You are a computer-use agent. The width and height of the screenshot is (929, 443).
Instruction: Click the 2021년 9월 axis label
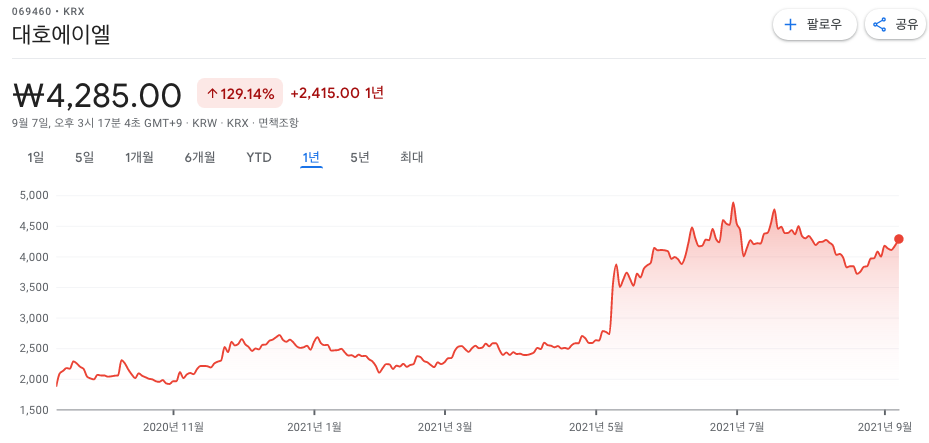click(x=885, y=426)
